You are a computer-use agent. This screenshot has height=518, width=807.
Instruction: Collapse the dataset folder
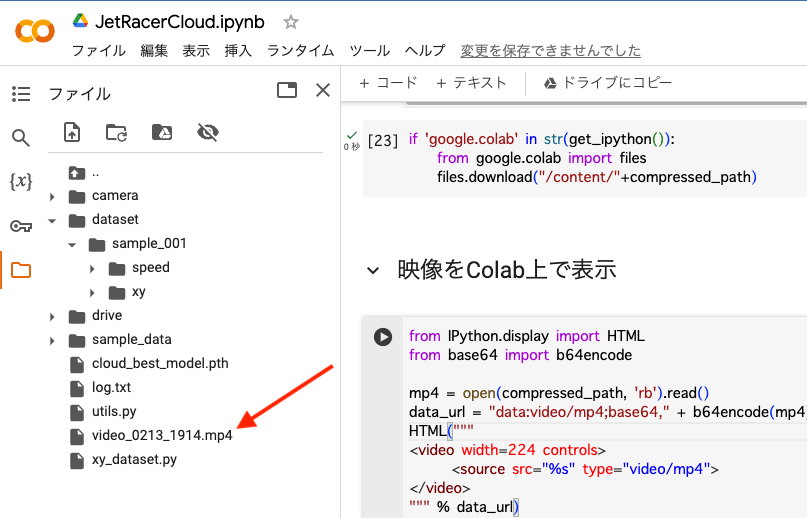tap(52, 220)
